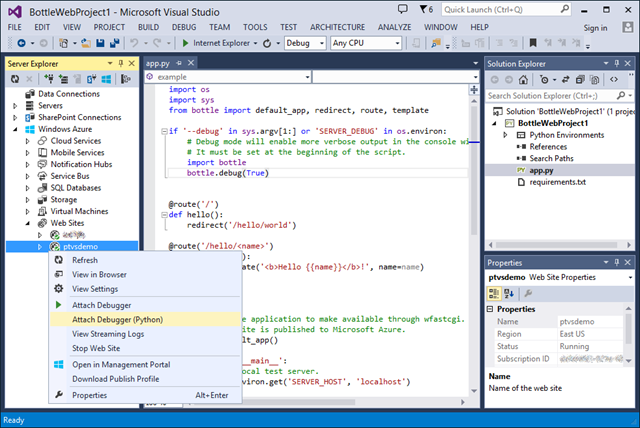The image size is (640, 428).
Task: Click the Alphabetical sort icon in Properties
Action: point(509,293)
